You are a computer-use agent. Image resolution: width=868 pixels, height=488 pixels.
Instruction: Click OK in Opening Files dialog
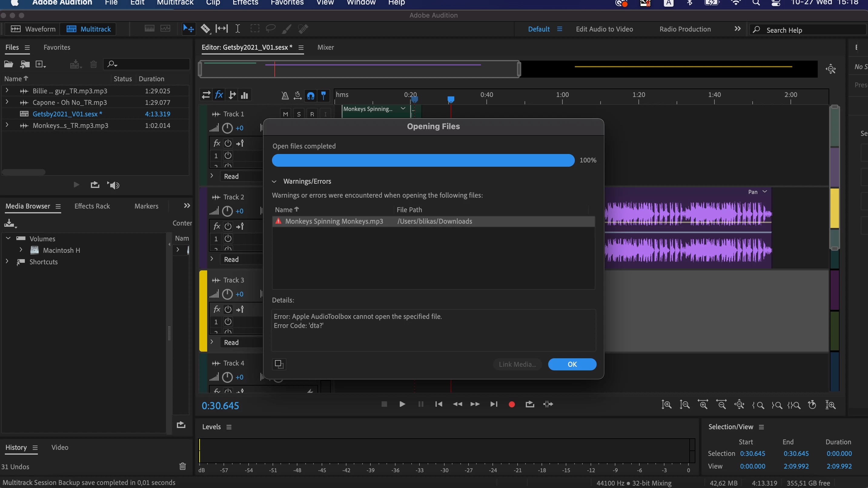click(572, 364)
